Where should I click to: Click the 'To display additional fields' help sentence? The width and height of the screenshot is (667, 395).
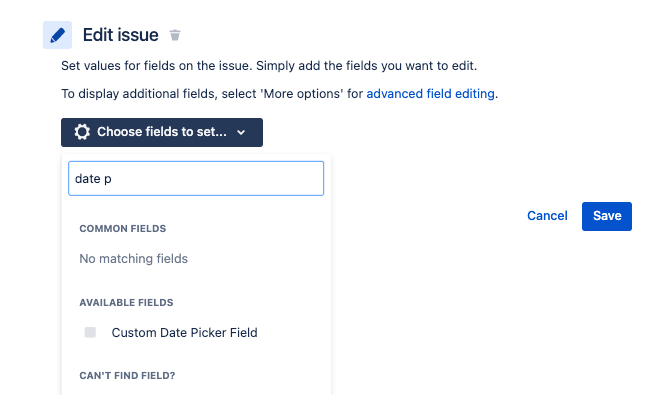point(279,94)
